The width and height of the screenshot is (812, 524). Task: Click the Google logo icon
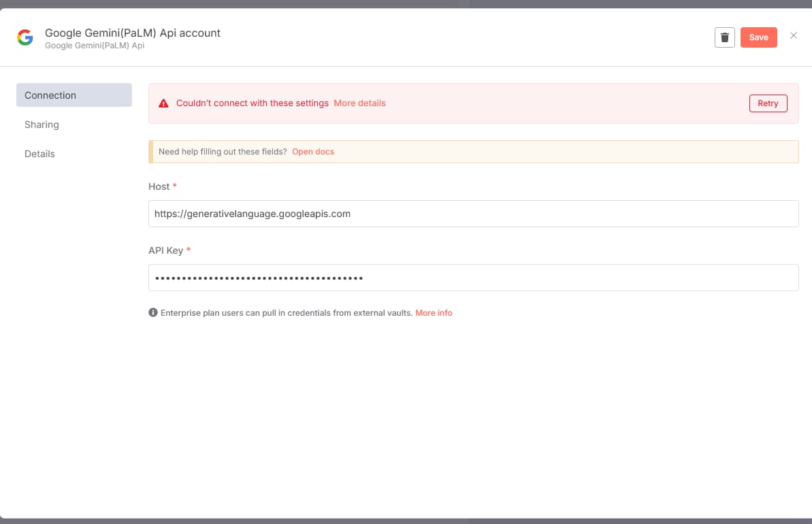[x=25, y=38]
